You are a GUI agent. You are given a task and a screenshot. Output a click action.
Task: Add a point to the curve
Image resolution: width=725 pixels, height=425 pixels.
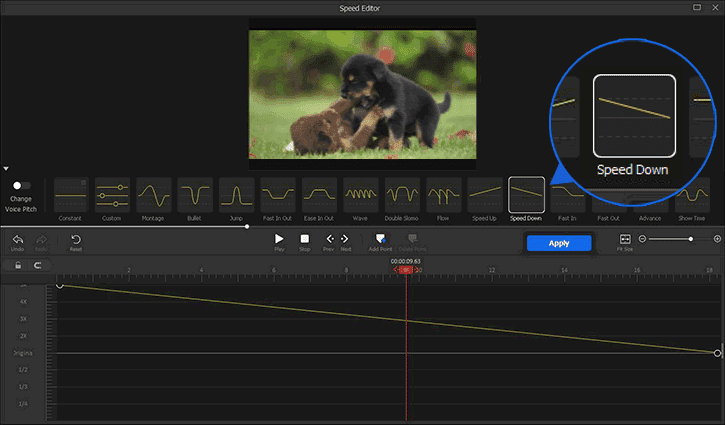click(x=380, y=240)
